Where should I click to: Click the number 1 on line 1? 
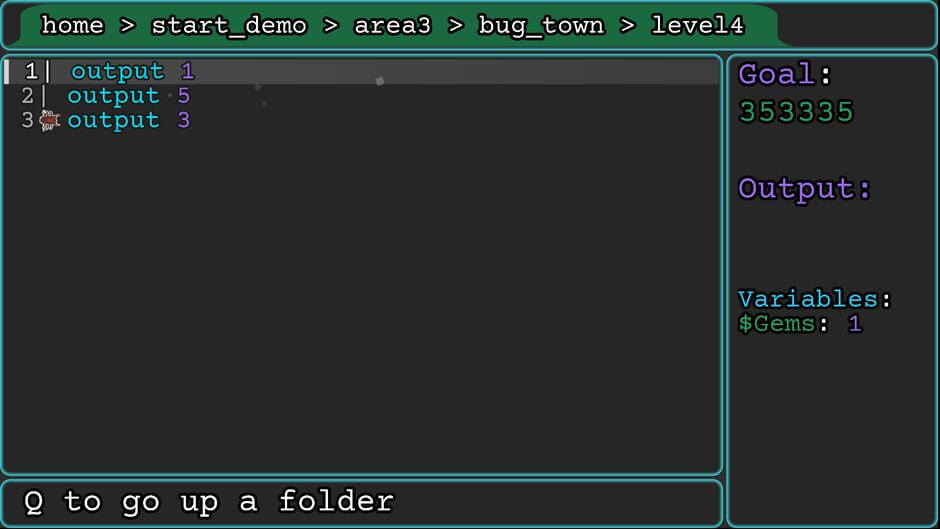(188, 71)
